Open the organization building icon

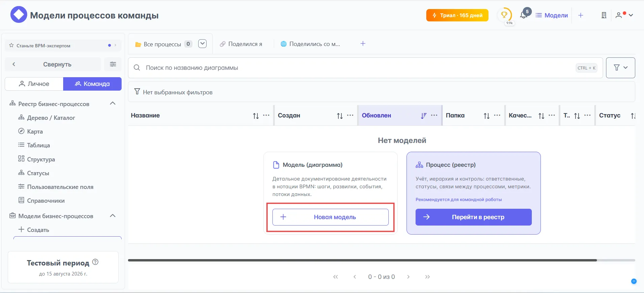pyautogui.click(x=604, y=15)
